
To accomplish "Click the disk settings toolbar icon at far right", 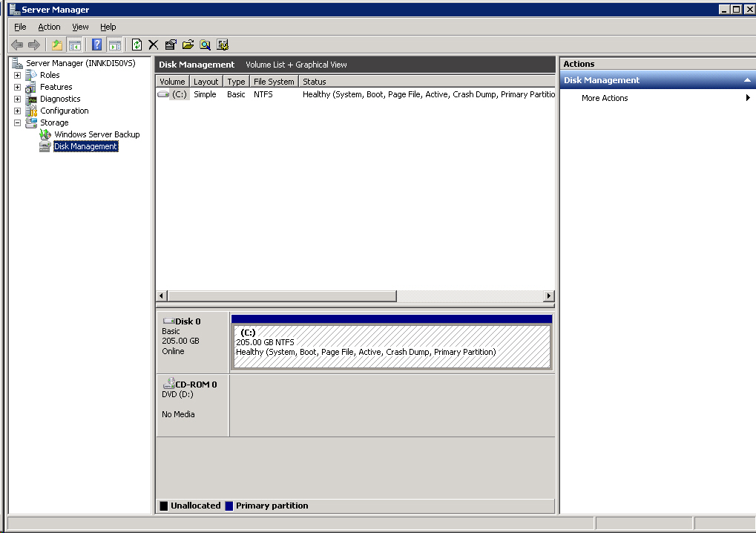I will pos(223,45).
